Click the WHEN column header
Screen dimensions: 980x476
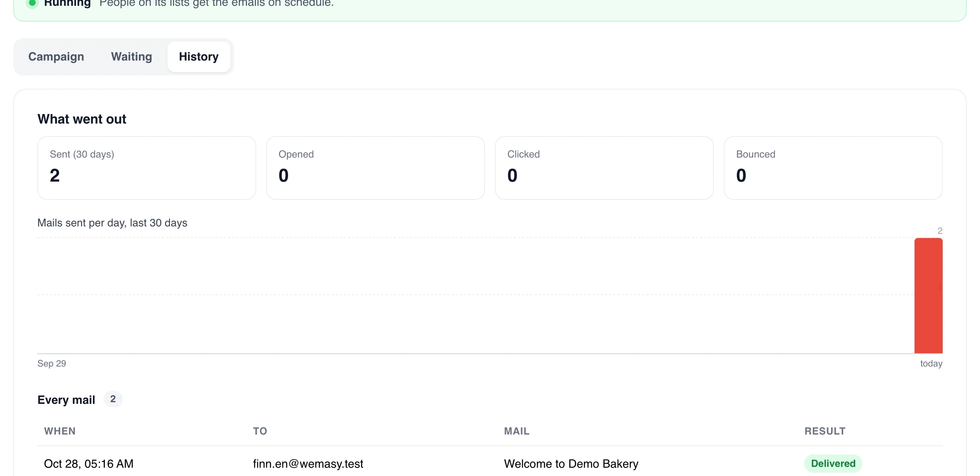[x=60, y=431]
